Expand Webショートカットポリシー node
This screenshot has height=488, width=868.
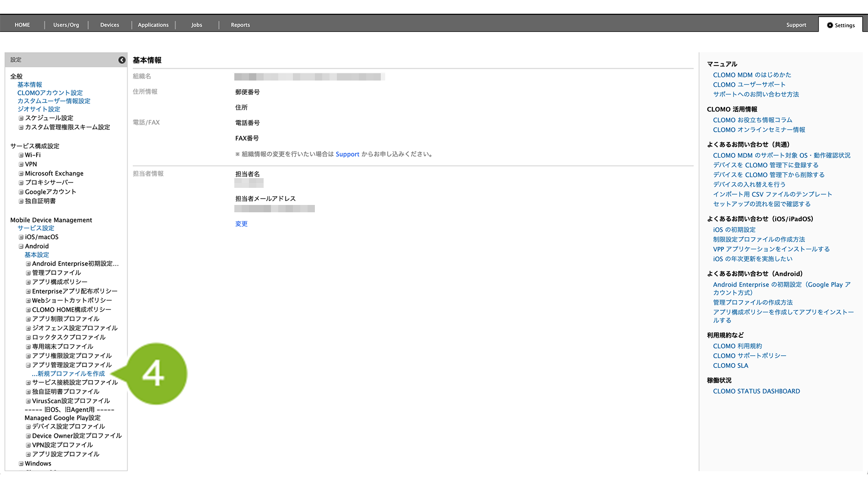click(28, 301)
